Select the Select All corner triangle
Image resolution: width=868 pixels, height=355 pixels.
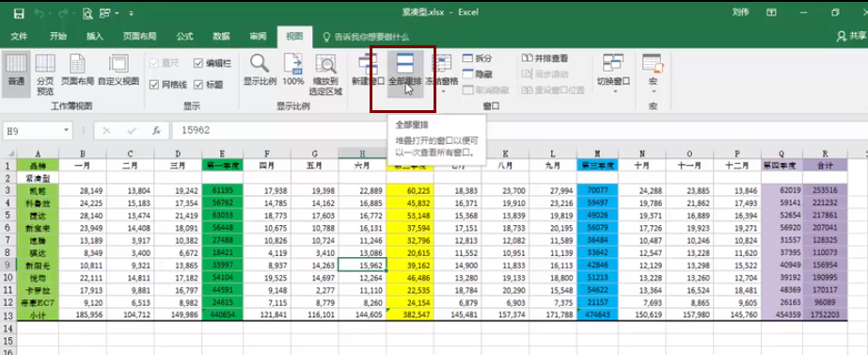point(8,153)
